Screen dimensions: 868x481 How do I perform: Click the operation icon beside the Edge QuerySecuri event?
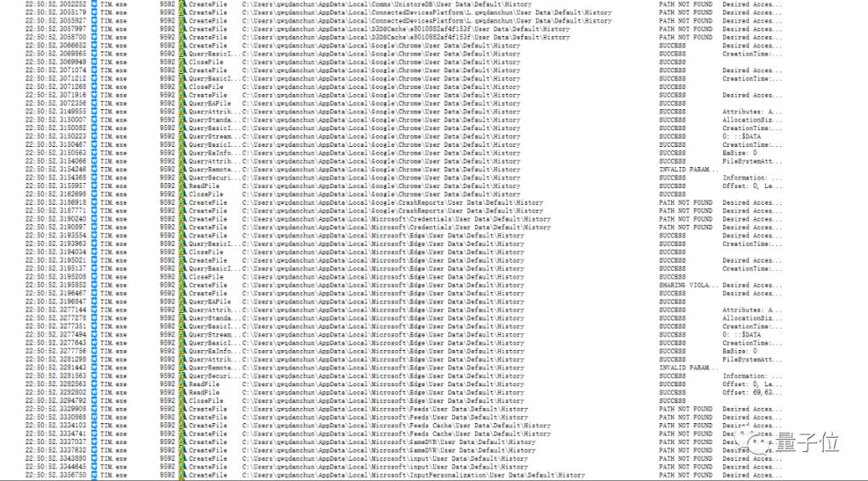[182, 376]
